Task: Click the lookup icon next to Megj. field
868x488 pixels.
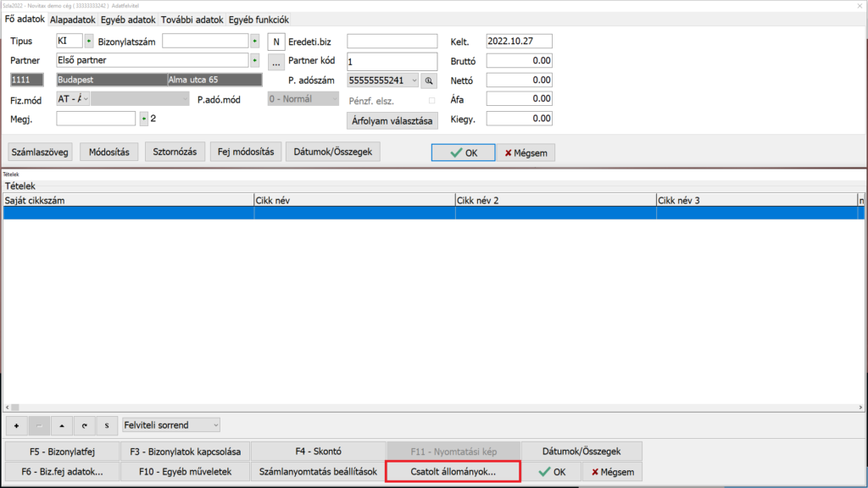Action: [x=143, y=119]
